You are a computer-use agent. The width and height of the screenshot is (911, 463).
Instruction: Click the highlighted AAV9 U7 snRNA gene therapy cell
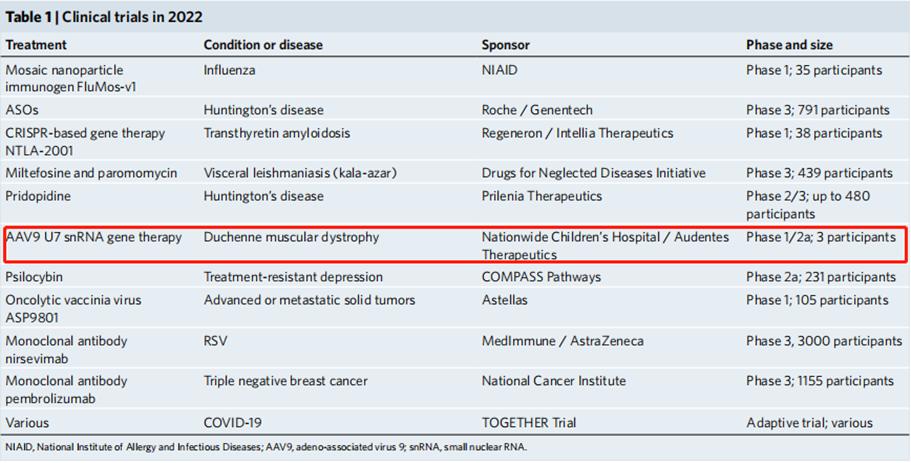94,237
